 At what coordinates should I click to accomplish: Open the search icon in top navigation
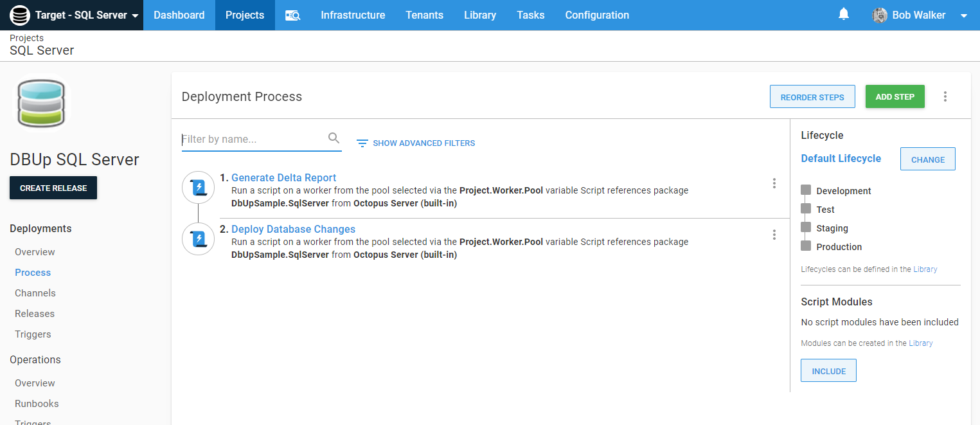[x=292, y=15]
